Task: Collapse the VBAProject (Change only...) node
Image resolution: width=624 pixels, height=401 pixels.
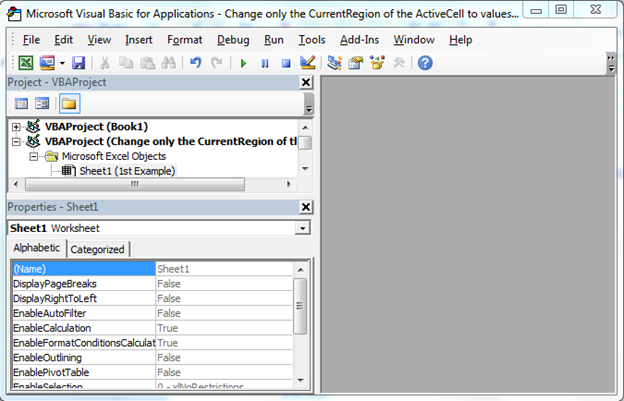Action: click(x=16, y=142)
